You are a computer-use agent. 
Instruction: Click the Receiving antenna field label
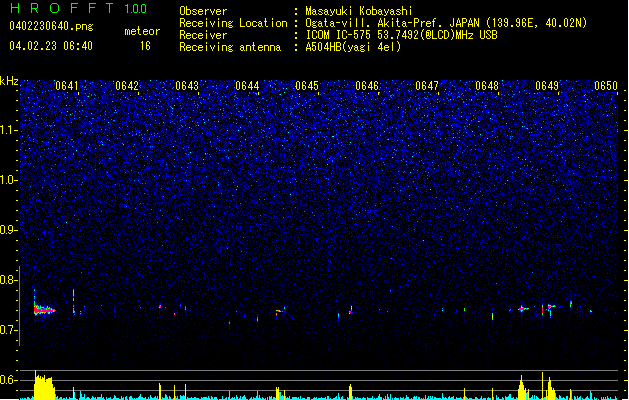click(x=230, y=47)
